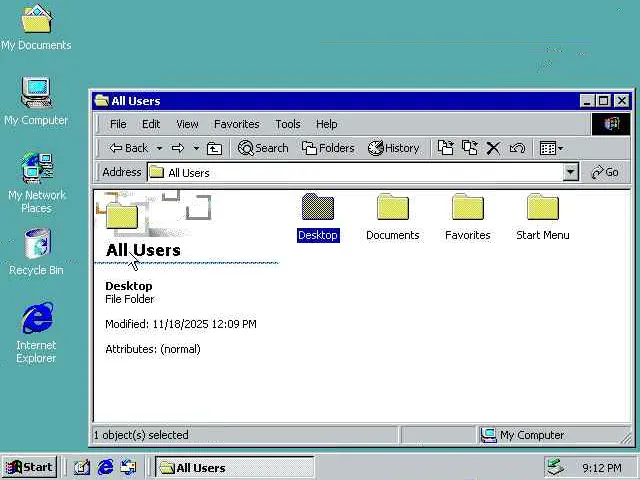640x480 pixels.
Task: Open the Tools menu
Action: [x=288, y=124]
